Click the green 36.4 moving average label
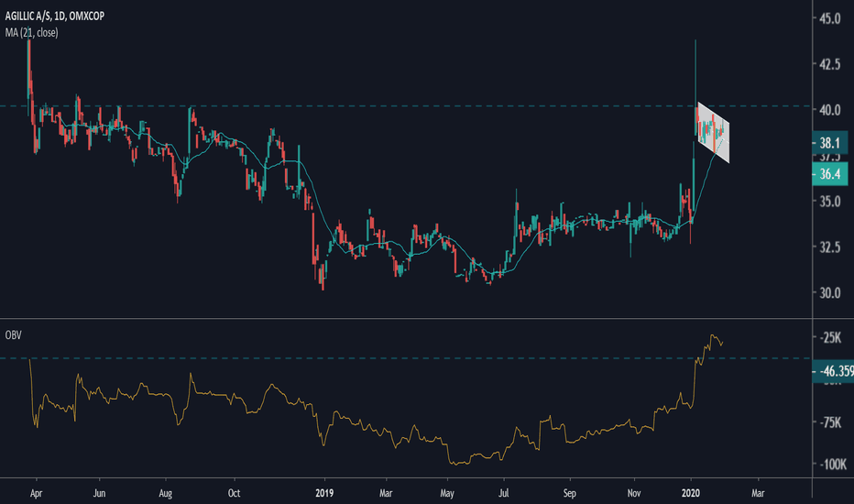 [829, 174]
